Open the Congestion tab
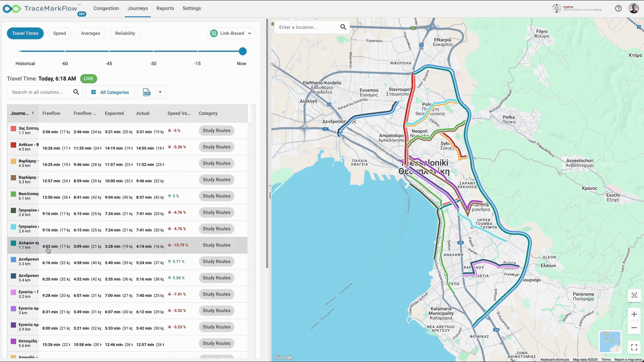 [106, 8]
